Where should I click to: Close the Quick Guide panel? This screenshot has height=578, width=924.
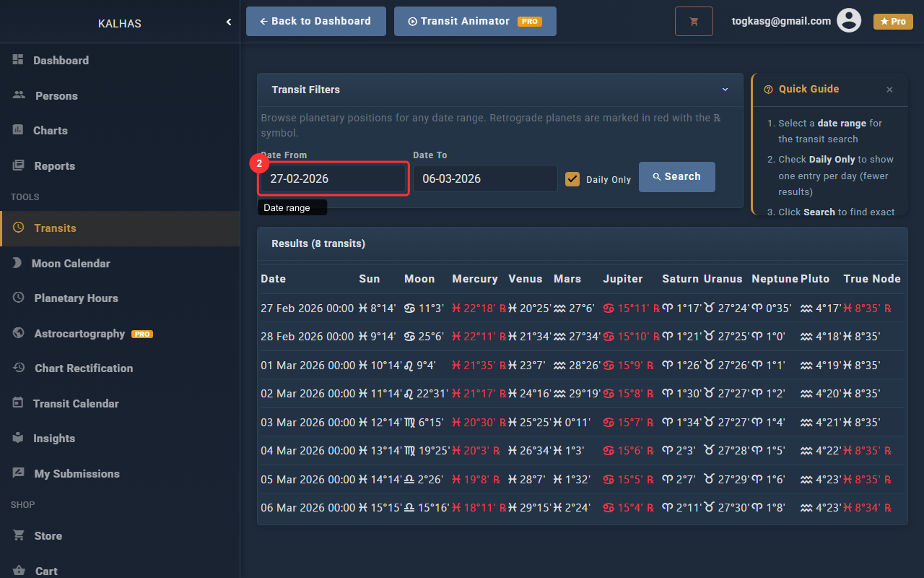[889, 90]
